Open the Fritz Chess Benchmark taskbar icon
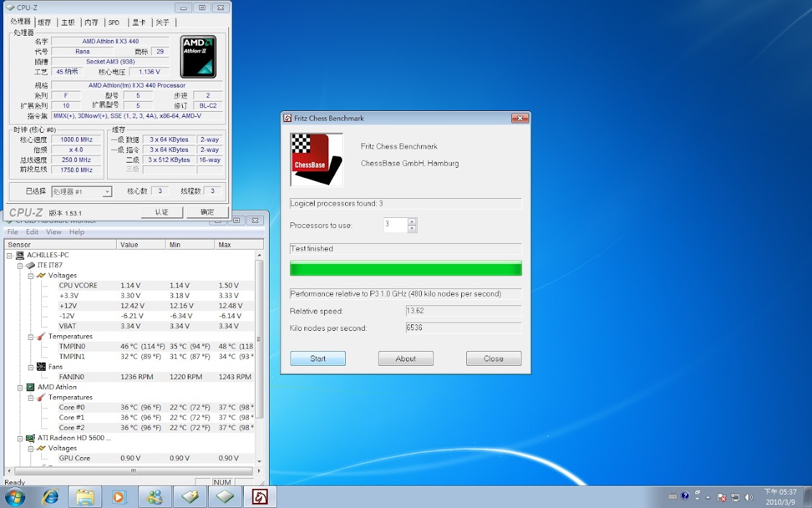The image size is (812, 508). click(x=259, y=497)
